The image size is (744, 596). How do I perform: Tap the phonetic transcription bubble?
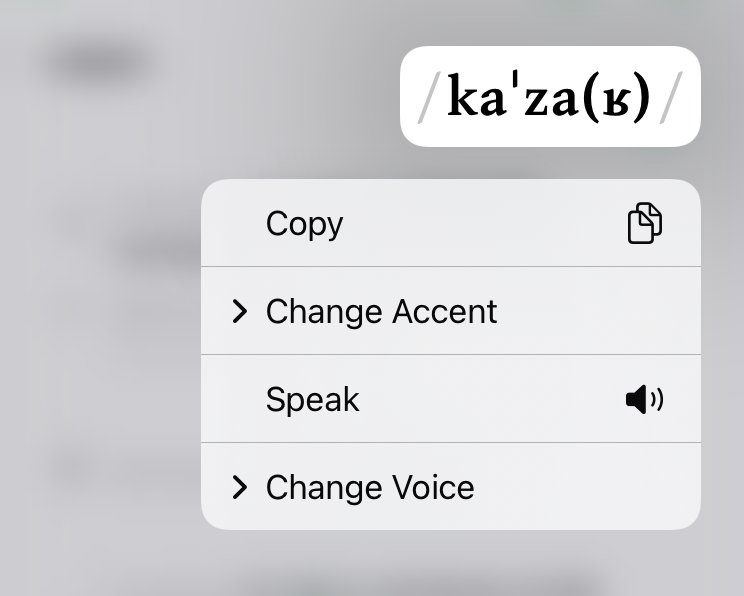pyautogui.click(x=550, y=96)
